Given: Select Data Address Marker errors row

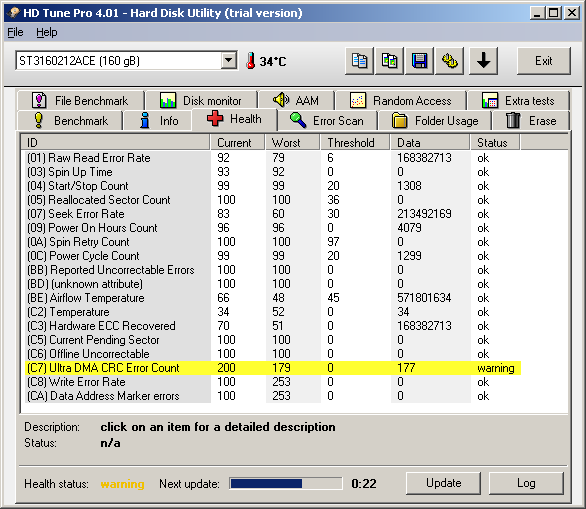Looking at the screenshot, I should (x=273, y=396).
